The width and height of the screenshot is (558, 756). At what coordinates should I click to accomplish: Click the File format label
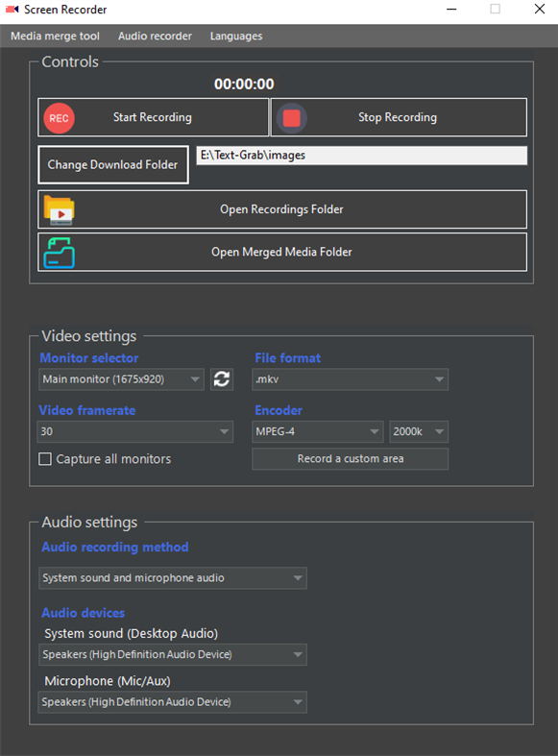click(288, 358)
